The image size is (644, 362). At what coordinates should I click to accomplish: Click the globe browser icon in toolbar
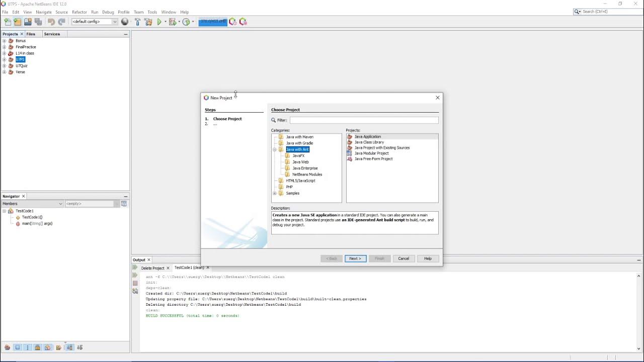(x=125, y=22)
